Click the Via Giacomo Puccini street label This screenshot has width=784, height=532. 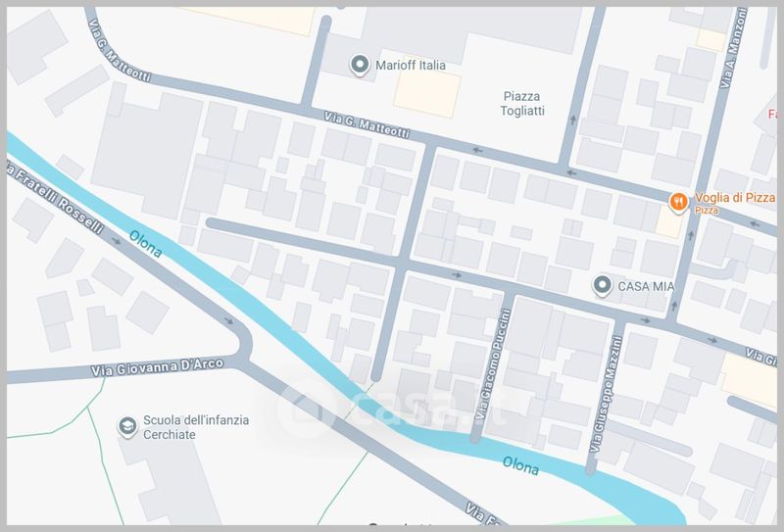(493, 365)
